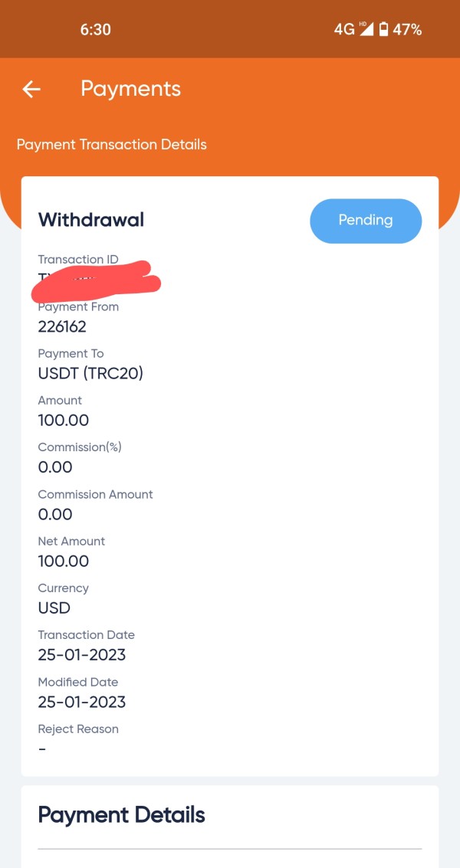The height and width of the screenshot is (868, 460).
Task: Tap the Amount value 100.00
Action: (x=64, y=421)
